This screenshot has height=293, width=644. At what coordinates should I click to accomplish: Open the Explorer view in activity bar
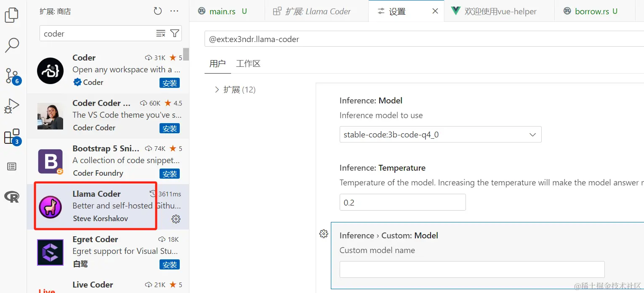click(11, 15)
